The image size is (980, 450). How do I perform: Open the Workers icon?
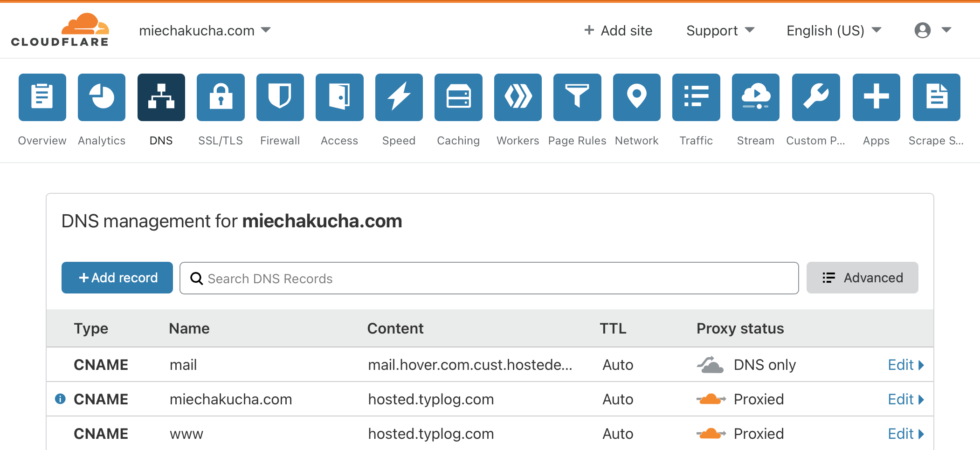click(x=518, y=97)
